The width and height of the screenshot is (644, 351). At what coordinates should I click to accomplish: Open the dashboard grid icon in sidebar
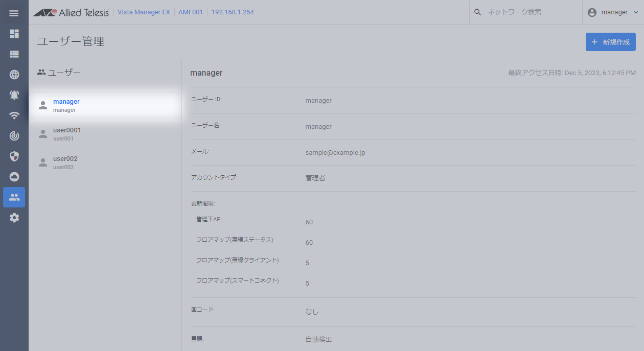[14, 34]
